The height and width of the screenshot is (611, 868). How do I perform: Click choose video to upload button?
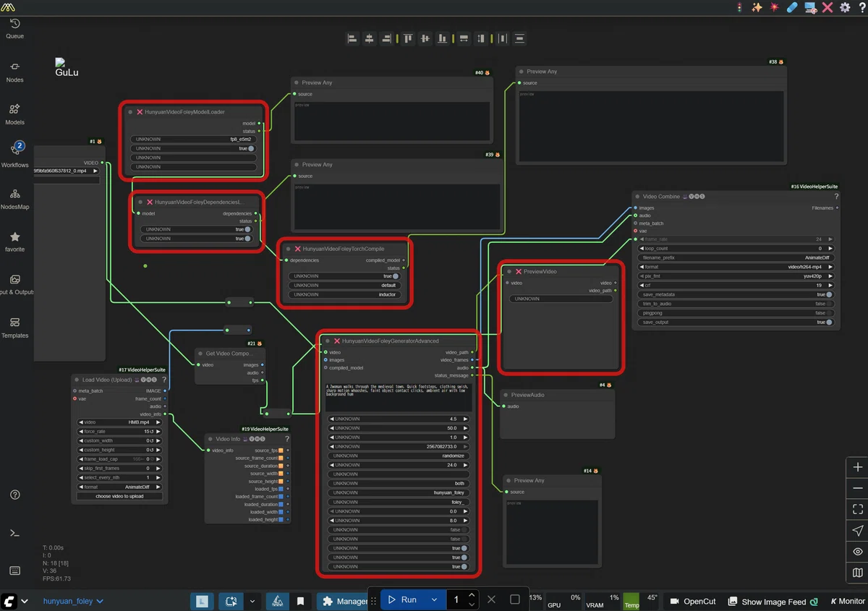(119, 497)
